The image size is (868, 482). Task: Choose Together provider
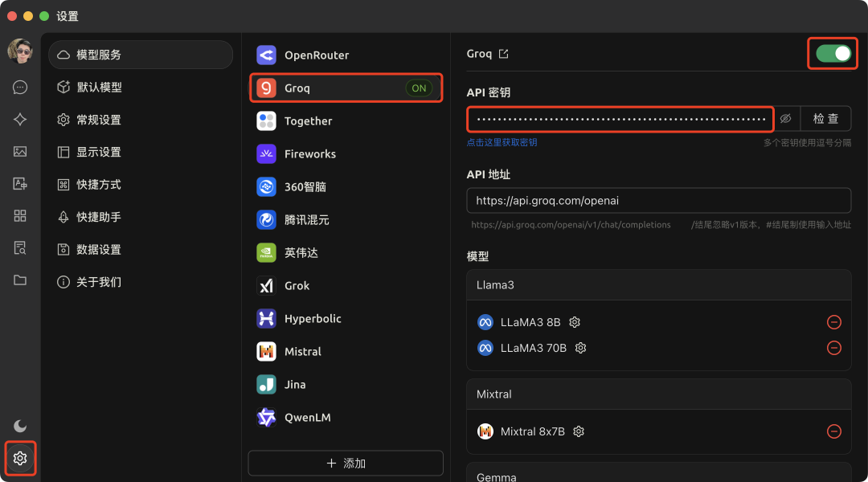click(x=346, y=121)
